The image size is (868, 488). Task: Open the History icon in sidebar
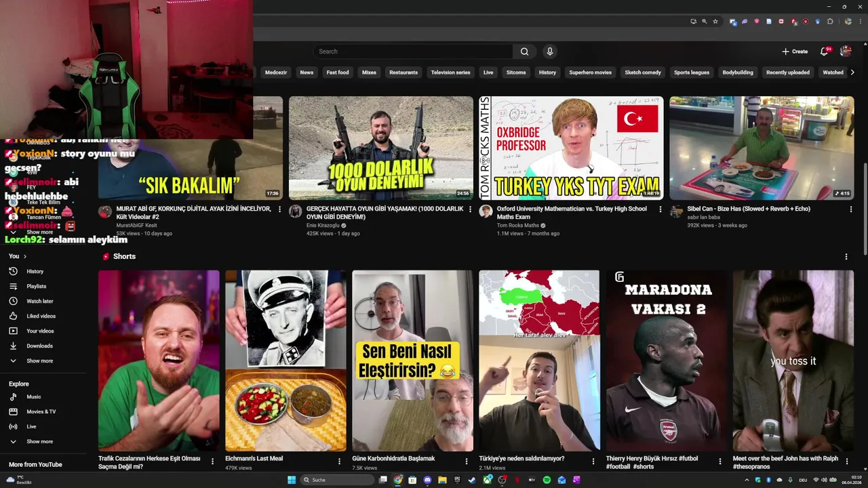(13, 271)
